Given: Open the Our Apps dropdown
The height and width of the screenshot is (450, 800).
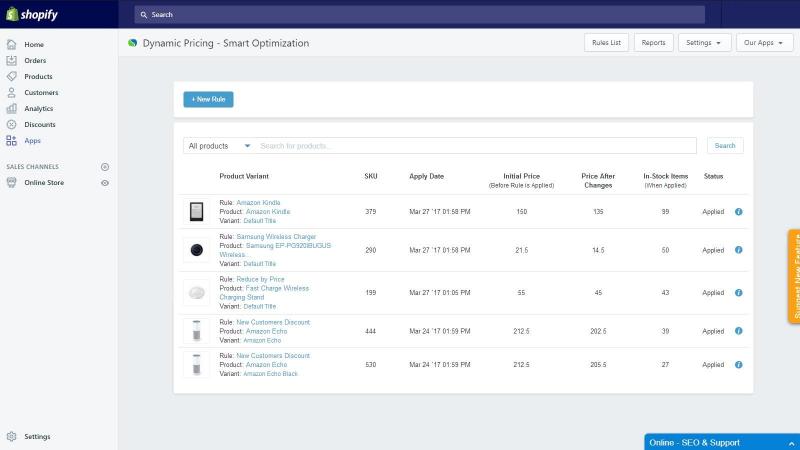Looking at the screenshot, I should pyautogui.click(x=764, y=43).
